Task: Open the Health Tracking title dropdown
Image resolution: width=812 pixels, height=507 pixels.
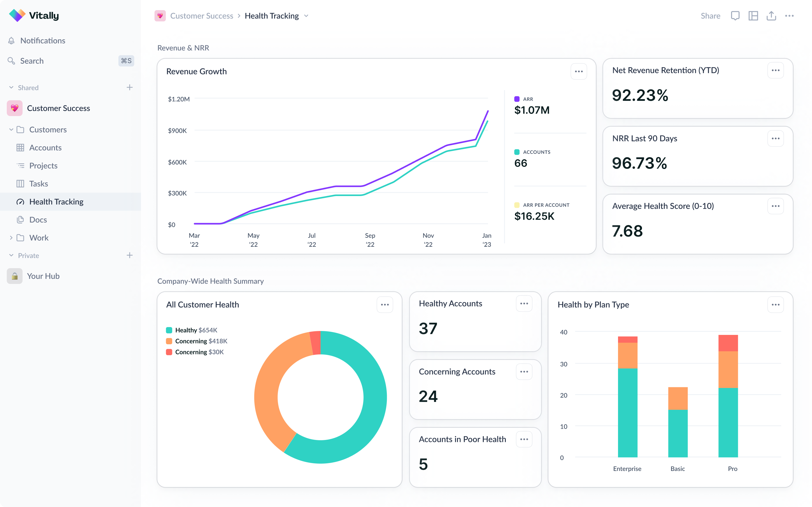Action: [306, 16]
